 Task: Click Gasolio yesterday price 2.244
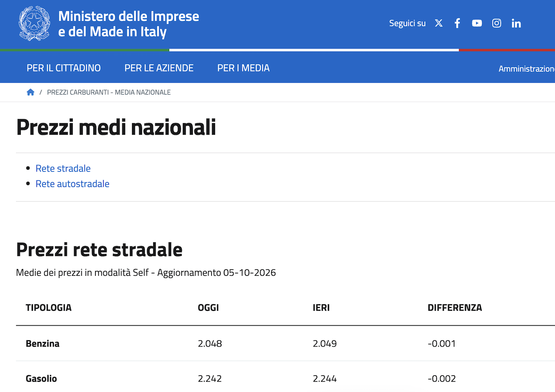click(325, 379)
